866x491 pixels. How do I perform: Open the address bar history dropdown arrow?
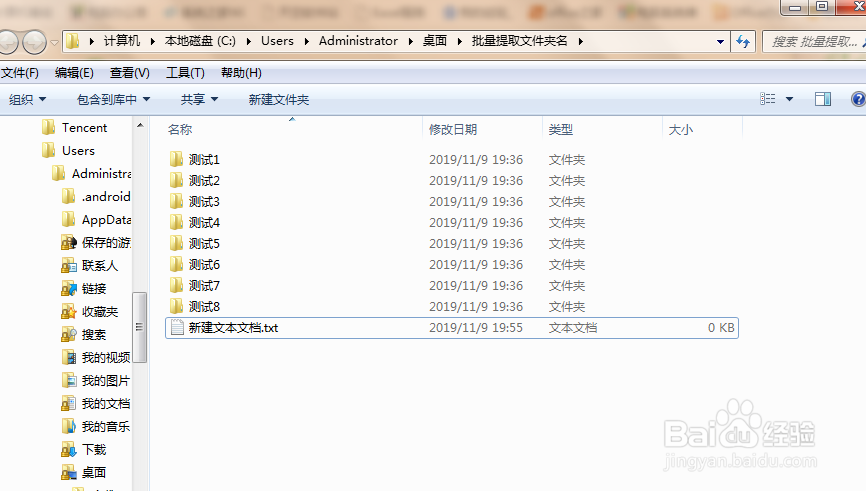click(720, 41)
